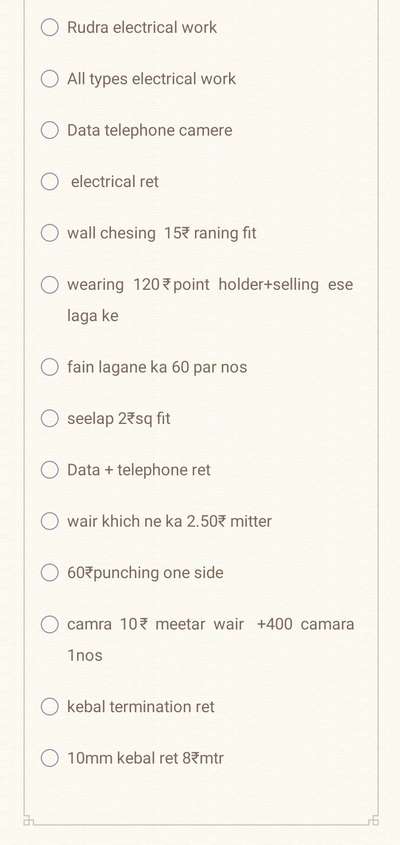
Task: Tick the 'wearing 120₹ point holder+selling' circle
Action: (x=50, y=284)
